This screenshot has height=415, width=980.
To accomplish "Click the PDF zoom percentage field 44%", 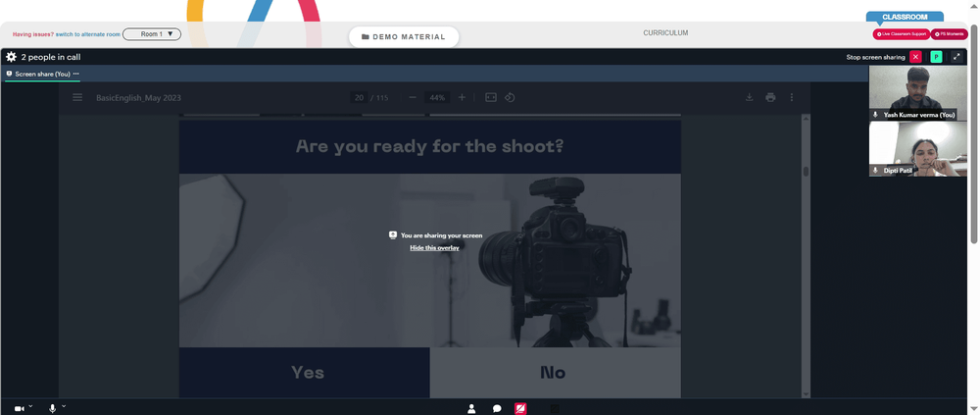I will [437, 98].
